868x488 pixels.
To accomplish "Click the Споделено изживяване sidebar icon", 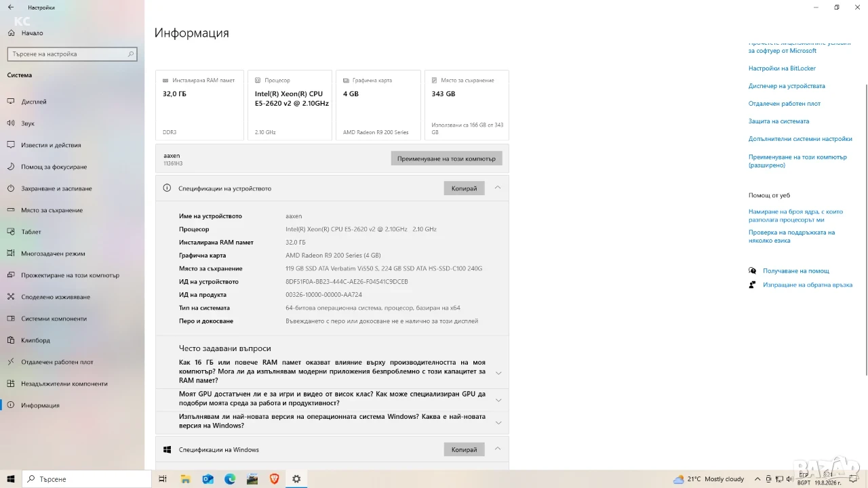I will point(11,297).
